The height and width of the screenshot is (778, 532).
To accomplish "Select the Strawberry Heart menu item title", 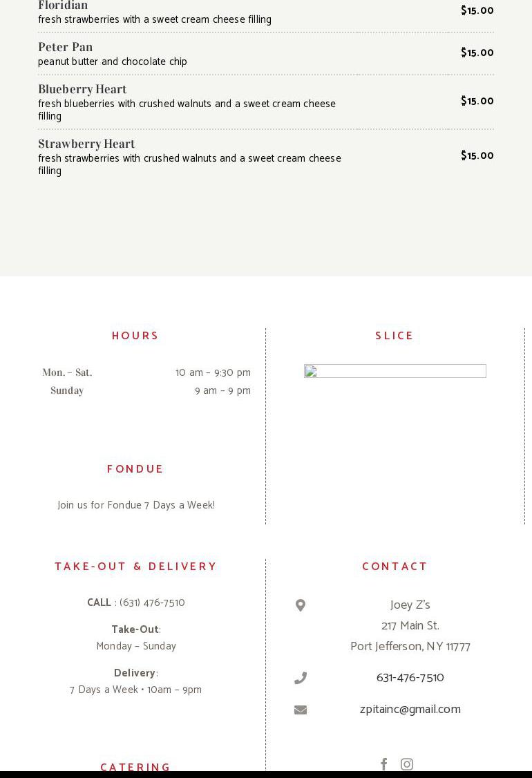I will click(x=86, y=144).
